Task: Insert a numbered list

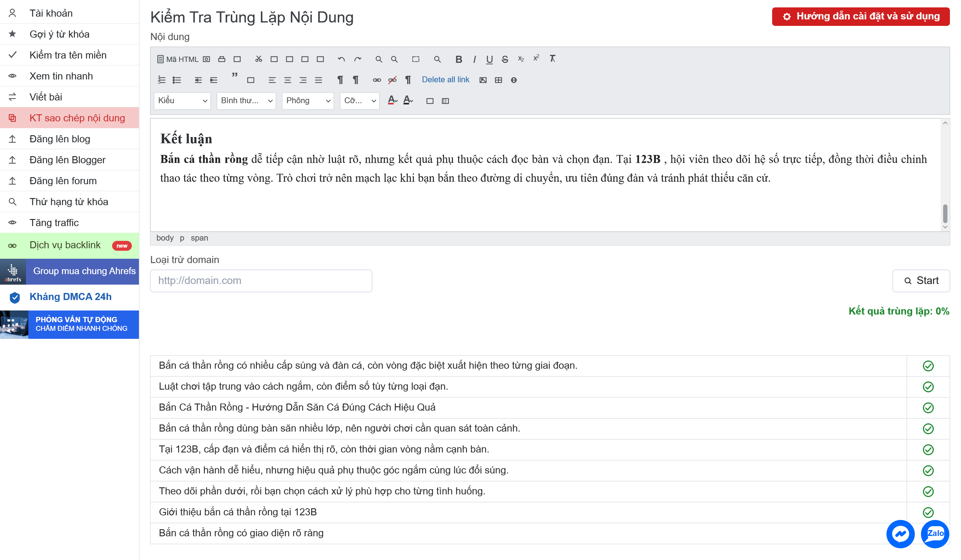Action: coord(162,80)
